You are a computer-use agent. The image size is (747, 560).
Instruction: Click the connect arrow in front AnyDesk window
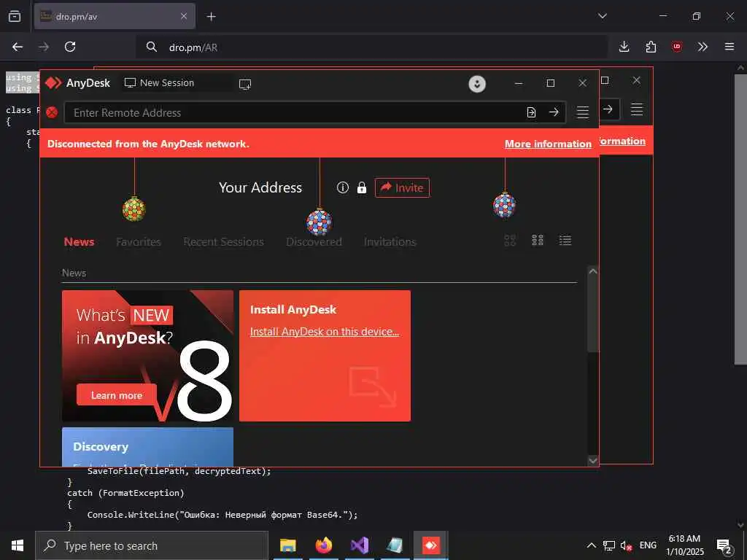click(x=553, y=112)
